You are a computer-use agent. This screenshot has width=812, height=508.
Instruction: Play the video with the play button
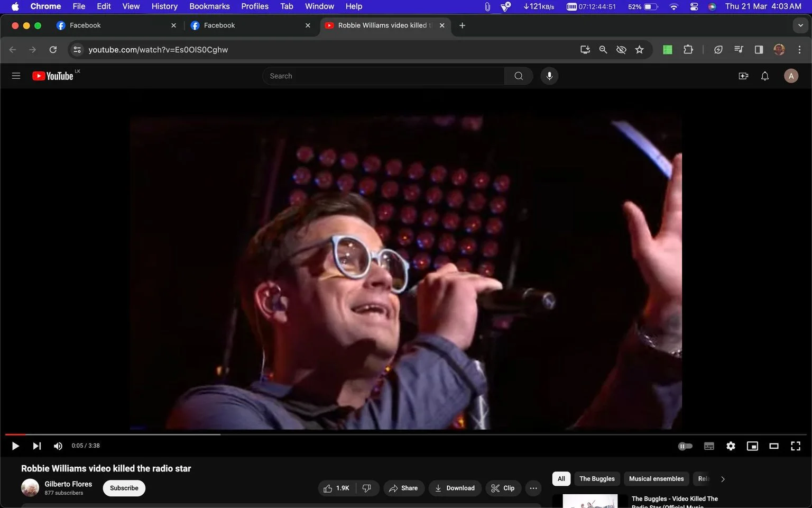tap(15, 446)
